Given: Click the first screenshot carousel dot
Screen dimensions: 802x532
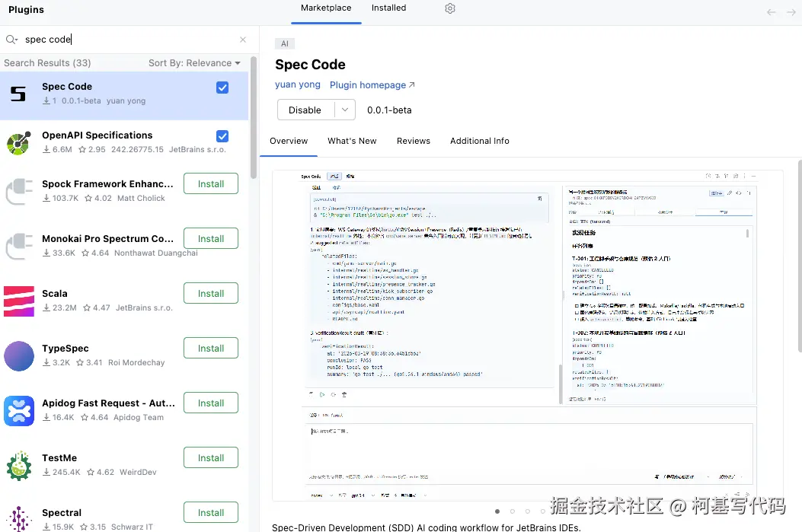Looking at the screenshot, I should [x=497, y=511].
